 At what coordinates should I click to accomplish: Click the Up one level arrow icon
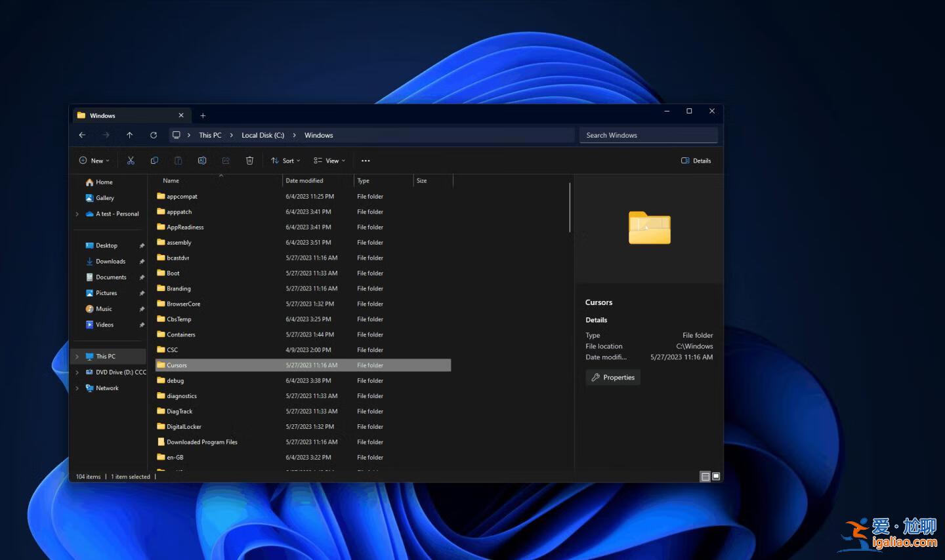pos(130,135)
